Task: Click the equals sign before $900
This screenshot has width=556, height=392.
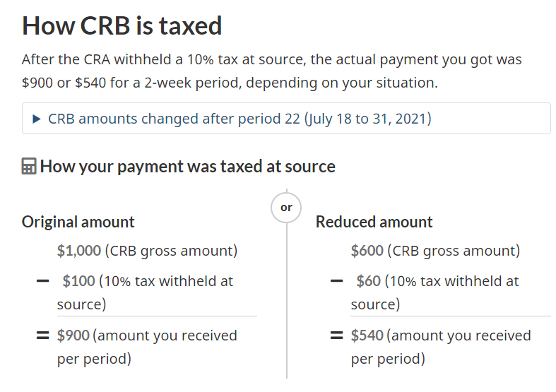Action: (x=43, y=335)
